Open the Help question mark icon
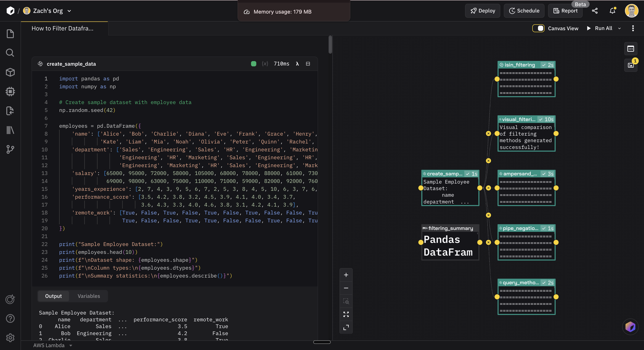The height and width of the screenshot is (350, 644). (x=10, y=318)
